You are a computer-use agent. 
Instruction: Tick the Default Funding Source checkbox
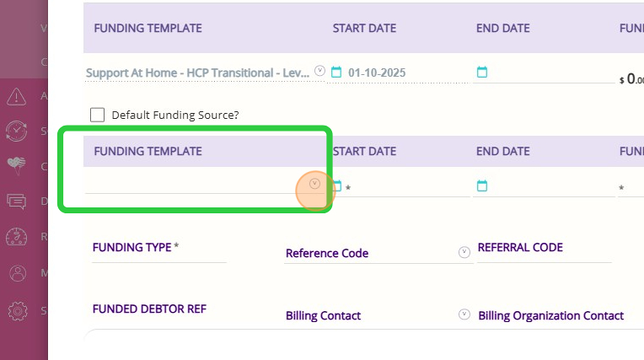(97, 115)
